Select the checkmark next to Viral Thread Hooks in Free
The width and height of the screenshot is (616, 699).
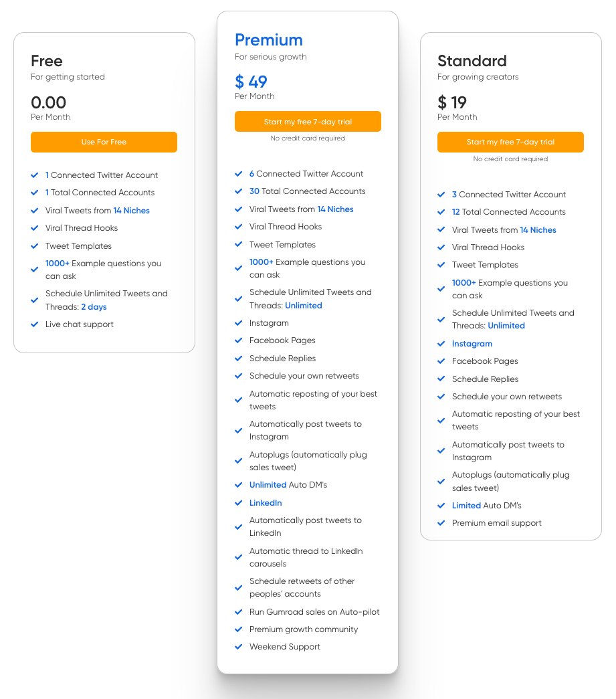[34, 228]
